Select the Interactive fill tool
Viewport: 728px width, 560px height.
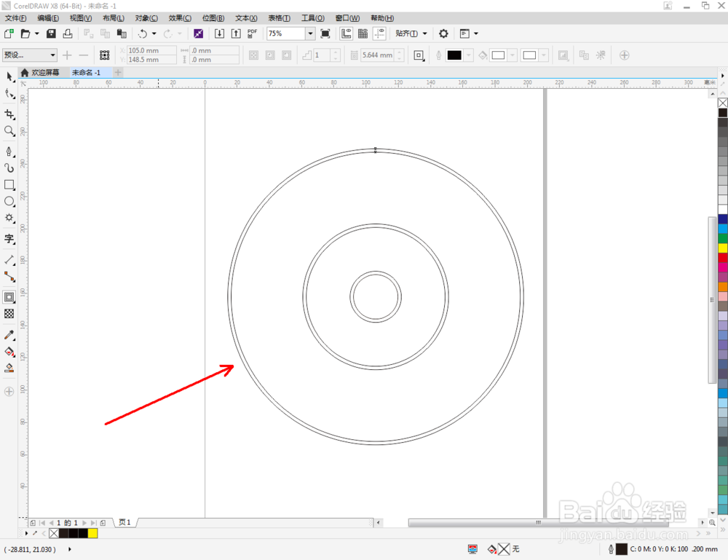tap(9, 352)
